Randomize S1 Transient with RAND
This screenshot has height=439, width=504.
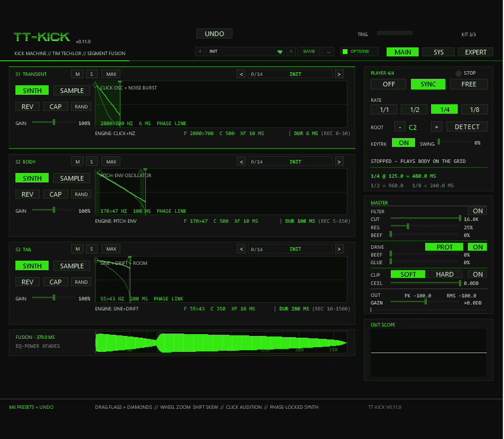pos(81,107)
